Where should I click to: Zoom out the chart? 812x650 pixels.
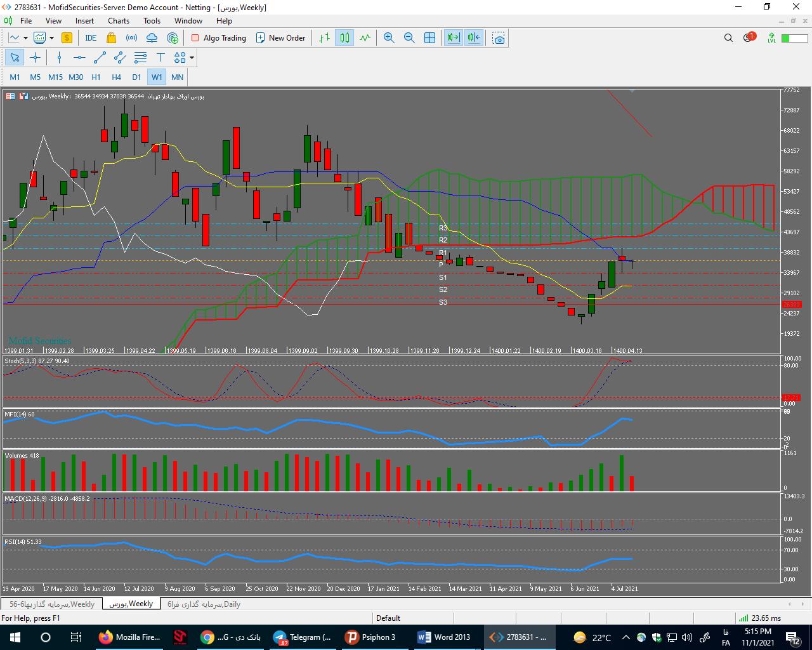pyautogui.click(x=409, y=38)
